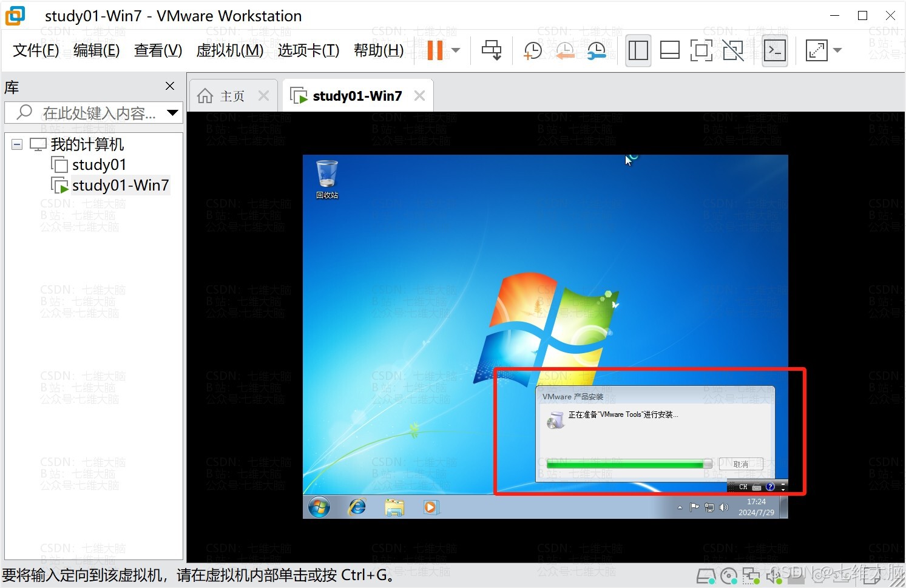Open the Windows 7 Start menu
This screenshot has height=588, width=906.
(319, 507)
